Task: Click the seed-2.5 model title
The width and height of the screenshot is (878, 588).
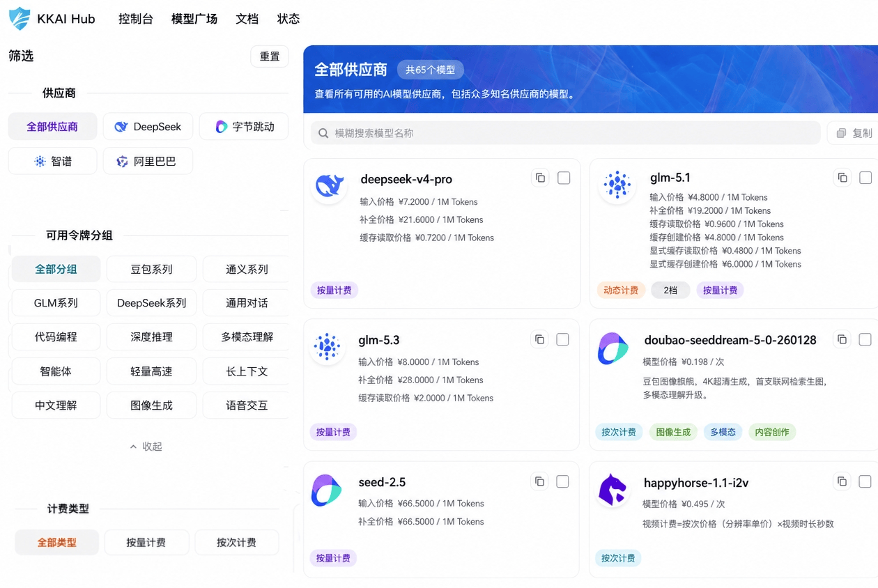Action: [382, 482]
